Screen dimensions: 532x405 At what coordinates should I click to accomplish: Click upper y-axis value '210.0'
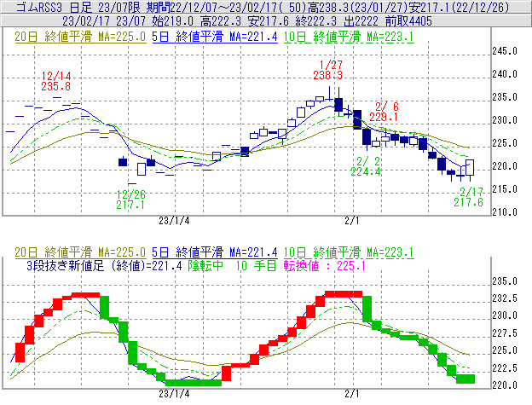[505, 212]
